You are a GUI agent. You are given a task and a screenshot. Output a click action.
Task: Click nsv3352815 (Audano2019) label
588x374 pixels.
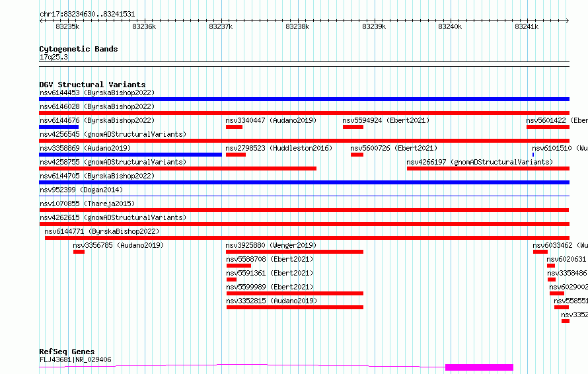272,301
